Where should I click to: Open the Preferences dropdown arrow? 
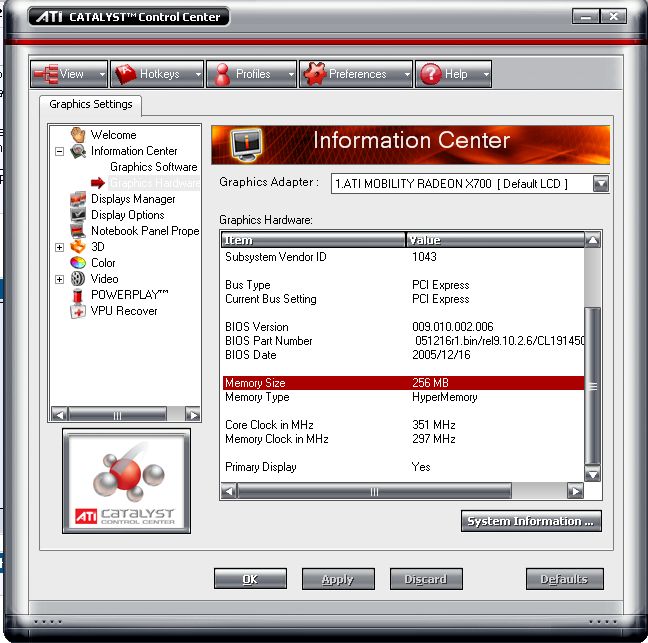click(407, 74)
